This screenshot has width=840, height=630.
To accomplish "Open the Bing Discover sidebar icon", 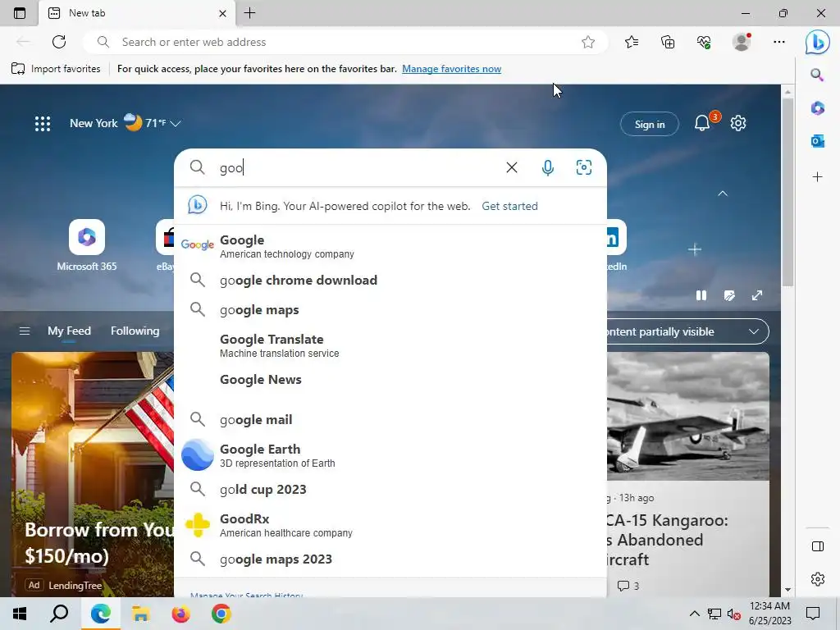I will (x=817, y=42).
